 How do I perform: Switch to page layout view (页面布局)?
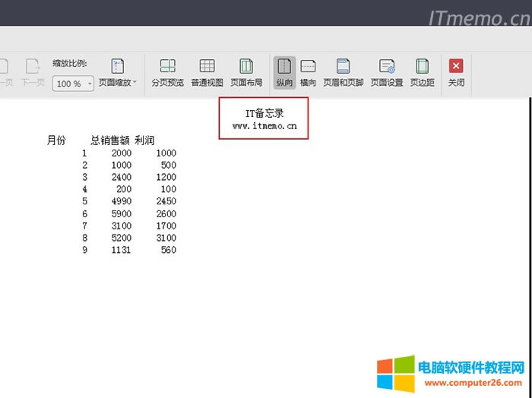246,73
